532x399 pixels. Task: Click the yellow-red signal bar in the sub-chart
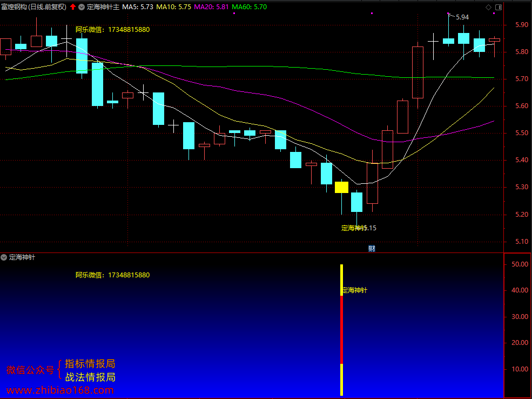tap(342, 330)
